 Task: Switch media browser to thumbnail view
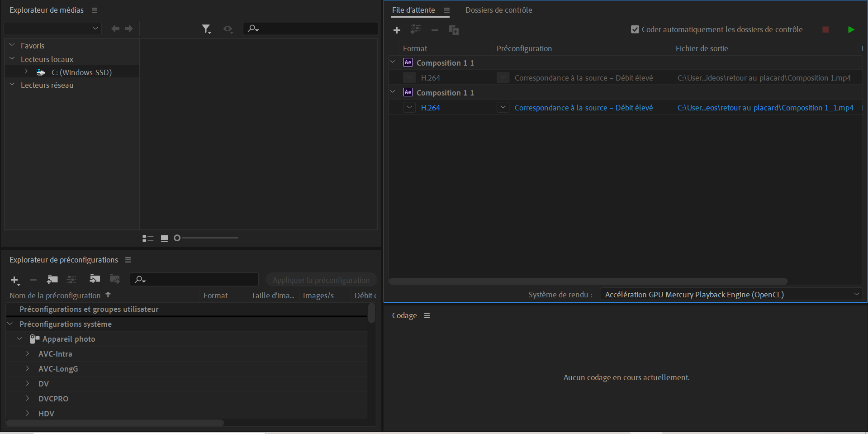(164, 238)
